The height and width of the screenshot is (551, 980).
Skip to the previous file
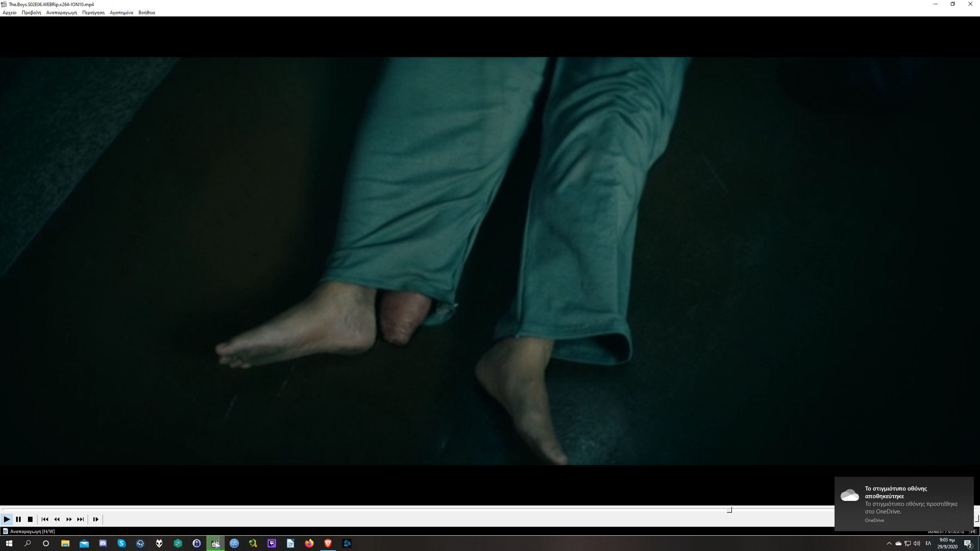coord(45,519)
